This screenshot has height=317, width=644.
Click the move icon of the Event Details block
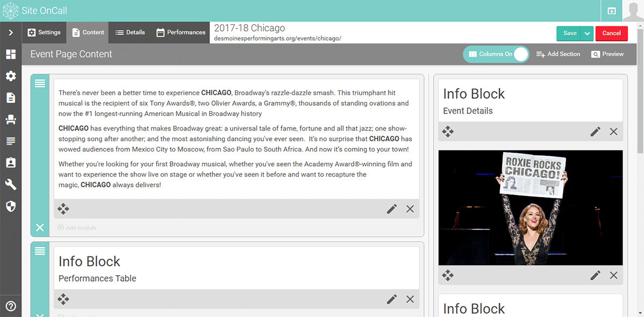point(448,132)
